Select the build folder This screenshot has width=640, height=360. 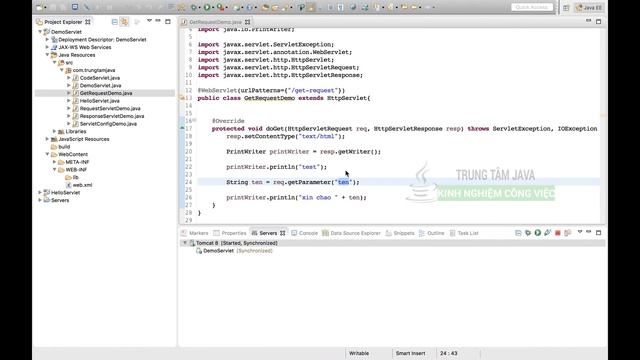point(64,147)
